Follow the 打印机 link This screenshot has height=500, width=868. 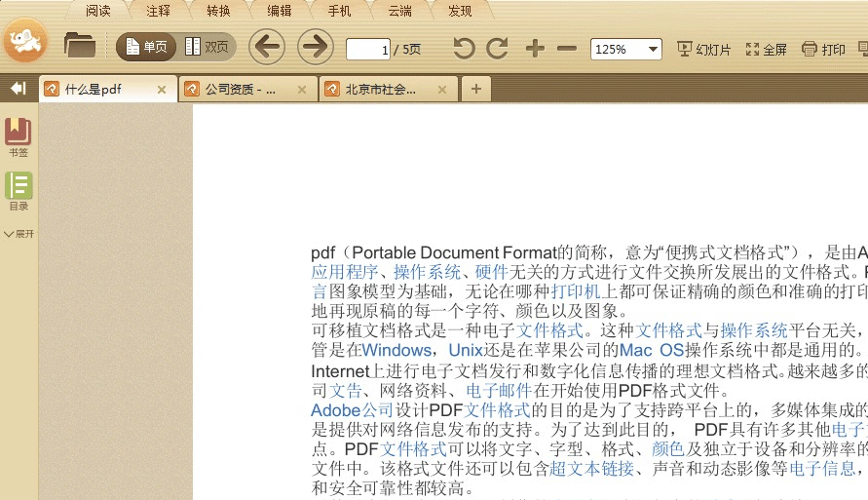tap(576, 291)
